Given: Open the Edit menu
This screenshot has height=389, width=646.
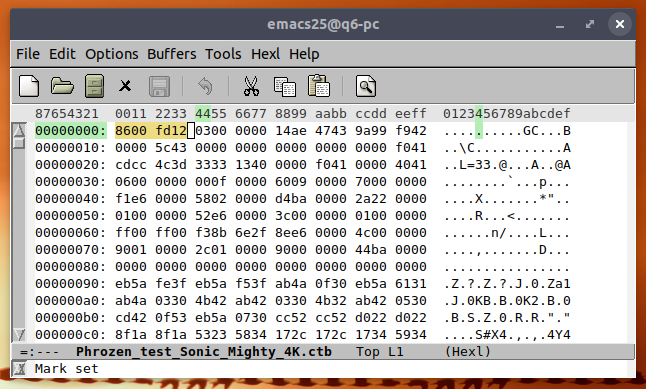Looking at the screenshot, I should pos(62,54).
